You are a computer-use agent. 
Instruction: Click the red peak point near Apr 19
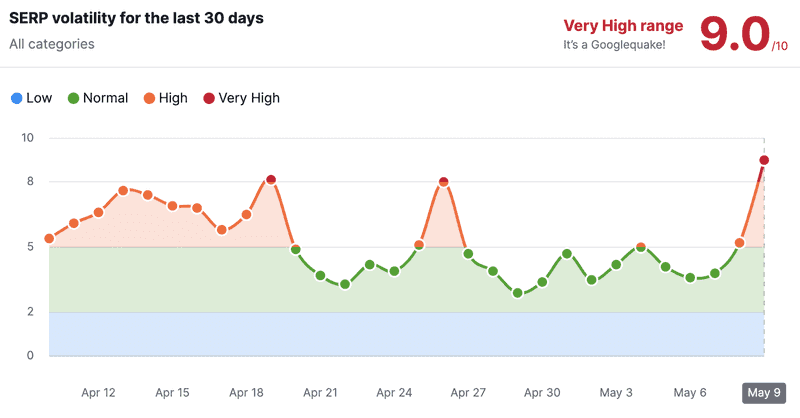pos(271,180)
